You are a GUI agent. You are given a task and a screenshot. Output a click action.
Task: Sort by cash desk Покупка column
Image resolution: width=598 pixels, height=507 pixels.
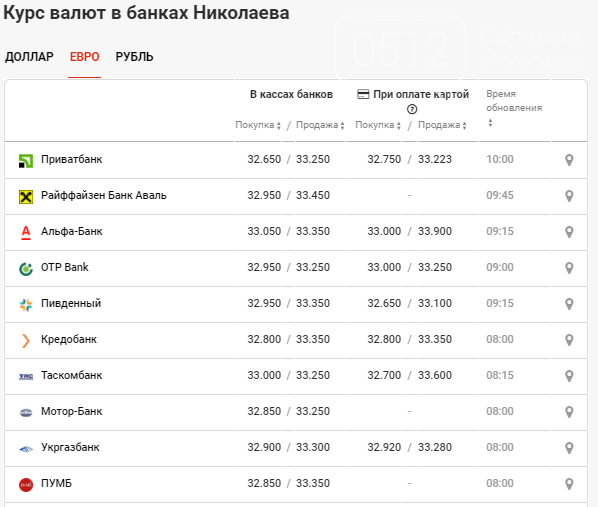(x=258, y=125)
